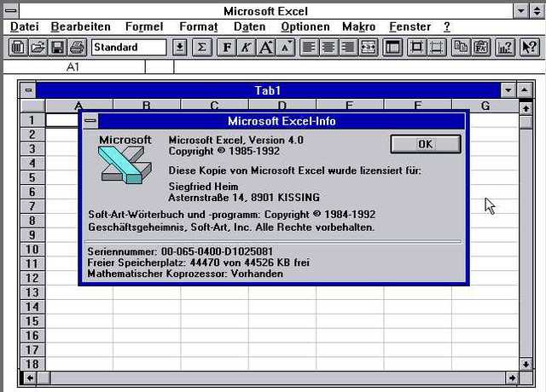Screen dimensions: 546x392
Task: Select column B header
Action: coord(147,106)
